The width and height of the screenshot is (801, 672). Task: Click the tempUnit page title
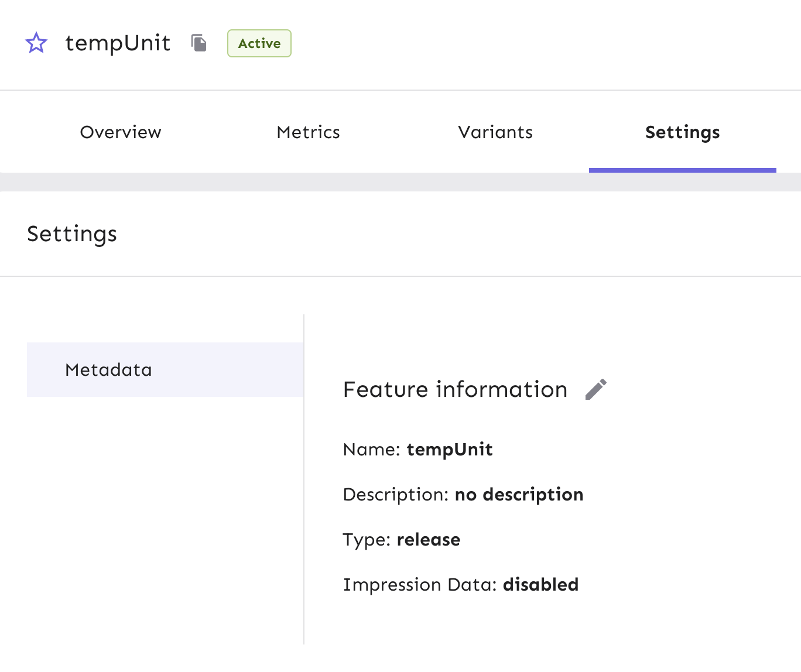pos(118,43)
